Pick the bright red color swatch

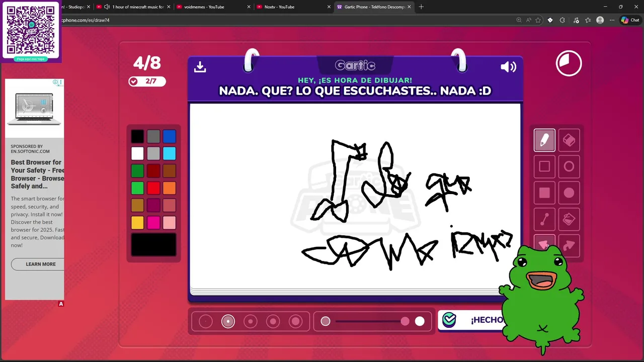153,188
